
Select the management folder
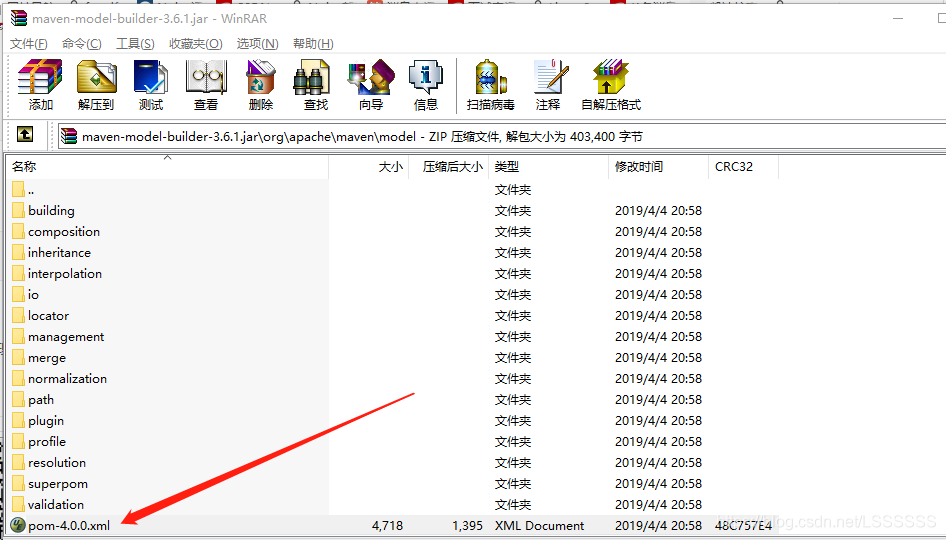pos(66,337)
